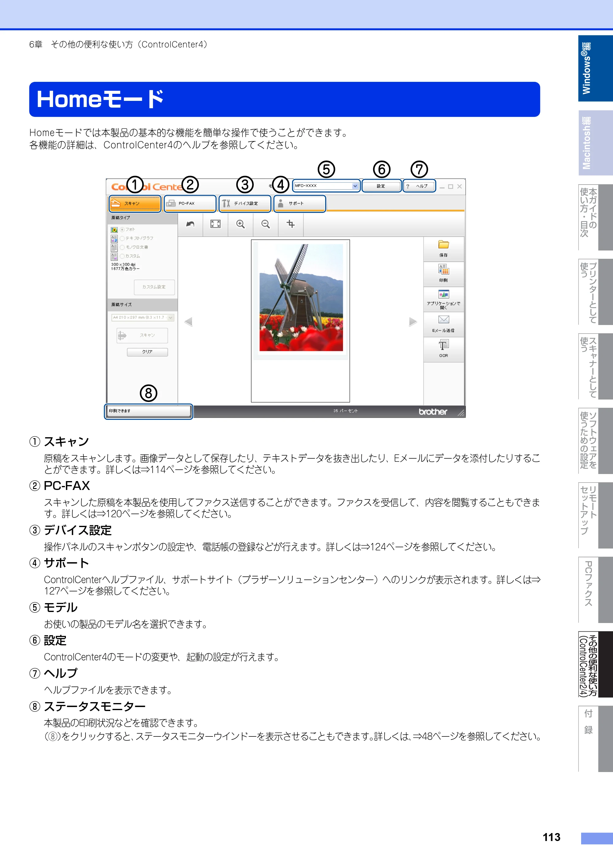Select the サポート tab
613x868 pixels.
point(300,203)
